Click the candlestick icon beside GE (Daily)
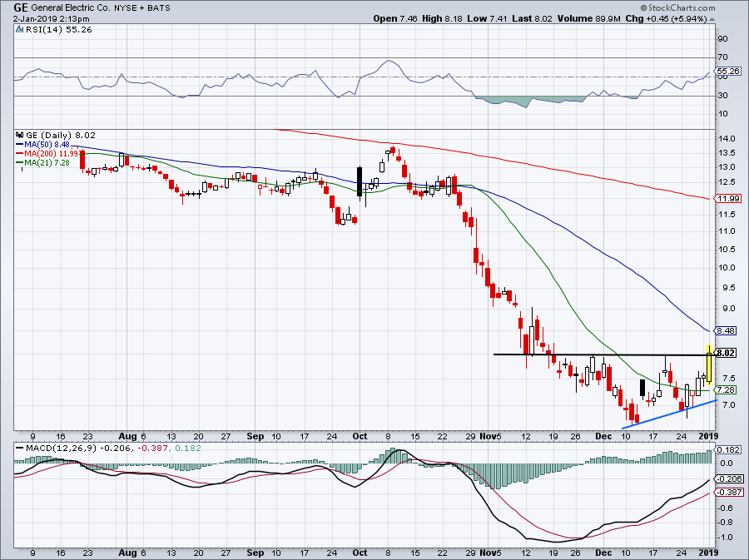This screenshot has width=749, height=560. coord(20,135)
